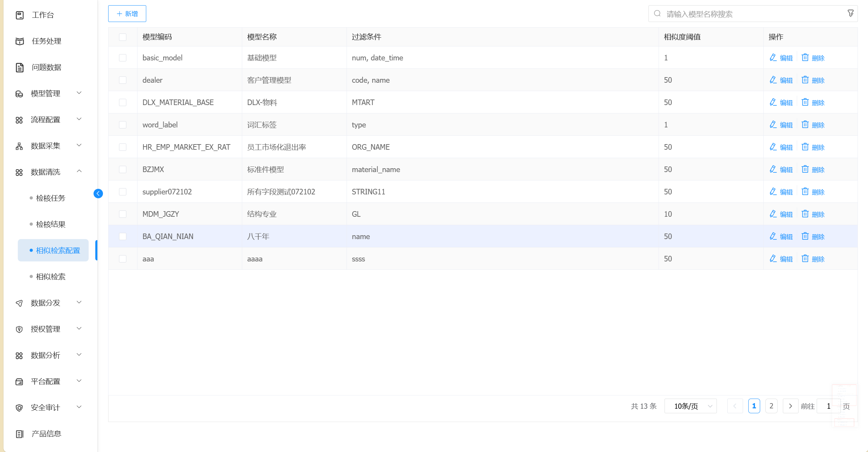Tick the checkbox for word_label row
This screenshot has height=452, width=868.
click(x=123, y=125)
